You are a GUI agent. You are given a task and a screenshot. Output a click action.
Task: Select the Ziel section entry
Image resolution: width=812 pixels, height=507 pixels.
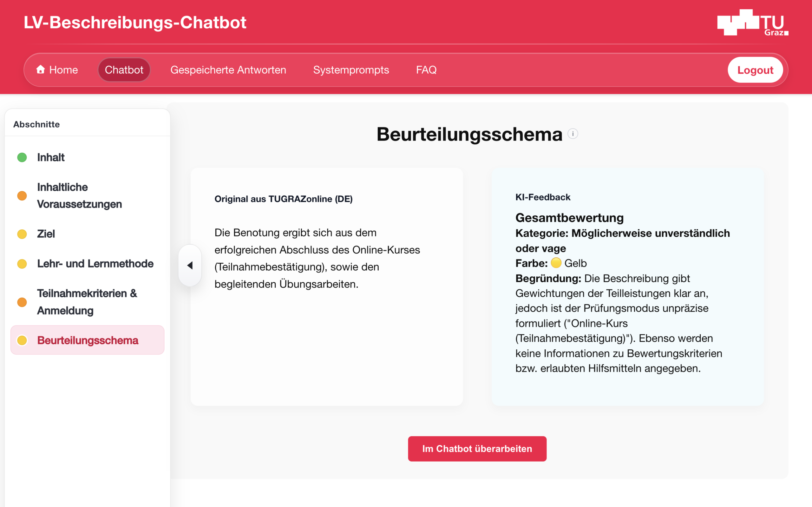pos(46,234)
